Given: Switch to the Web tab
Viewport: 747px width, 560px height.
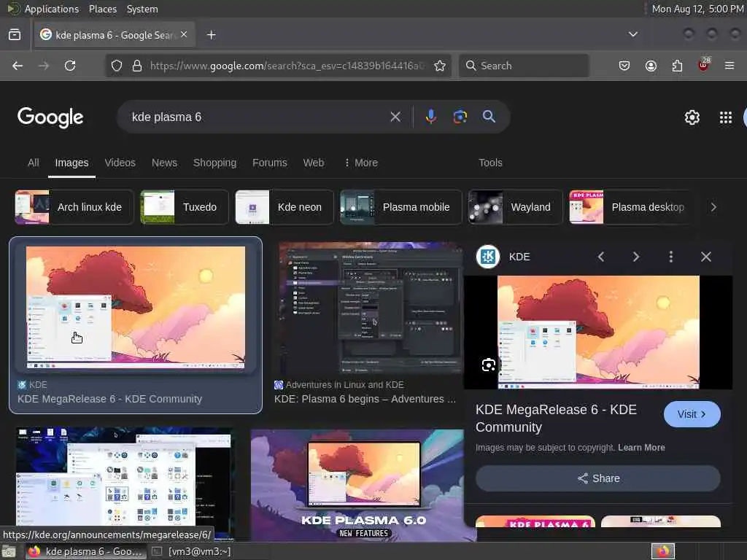Looking at the screenshot, I should 314,163.
